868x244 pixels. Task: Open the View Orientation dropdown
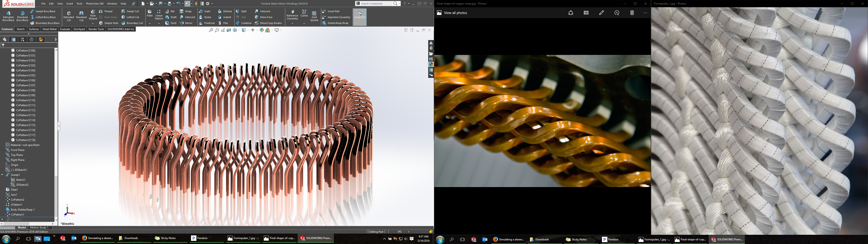[239, 30]
